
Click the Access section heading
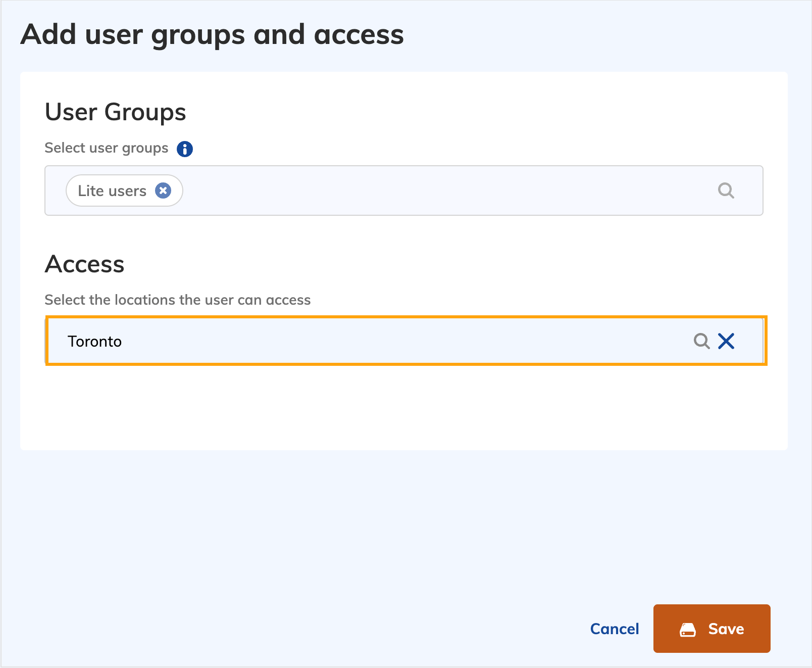pyautogui.click(x=84, y=264)
